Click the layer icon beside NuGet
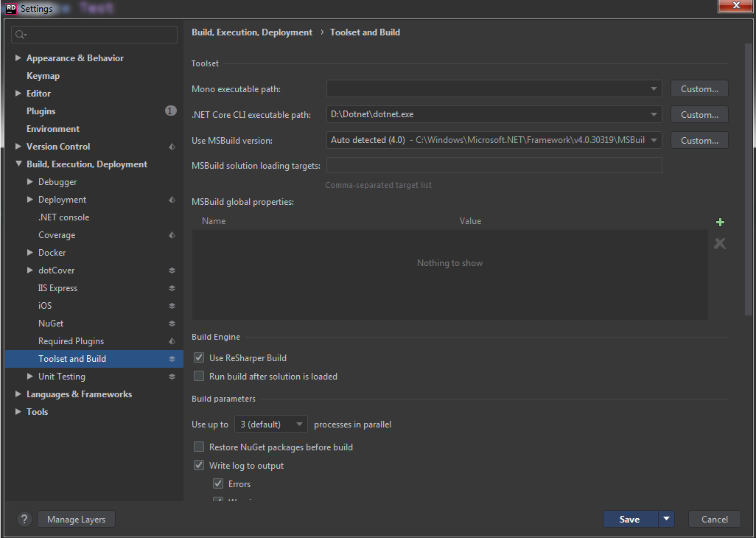Screen dimensions: 756x538 [172, 324]
